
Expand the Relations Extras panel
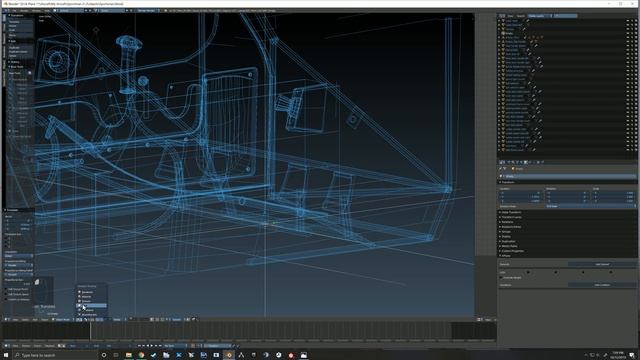[510, 227]
